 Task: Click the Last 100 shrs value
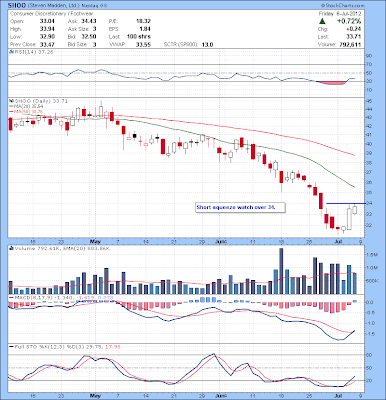click(139, 37)
